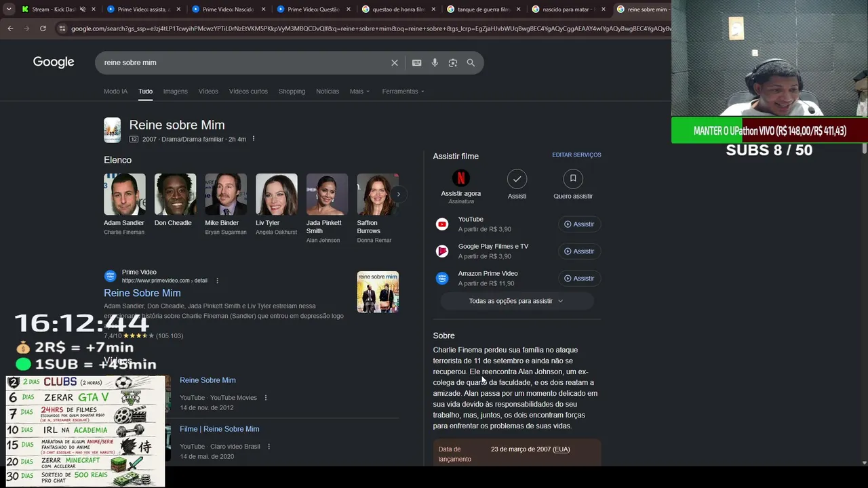The image size is (868, 488).
Task: Open Don Cheadle's cast photo
Action: [175, 195]
